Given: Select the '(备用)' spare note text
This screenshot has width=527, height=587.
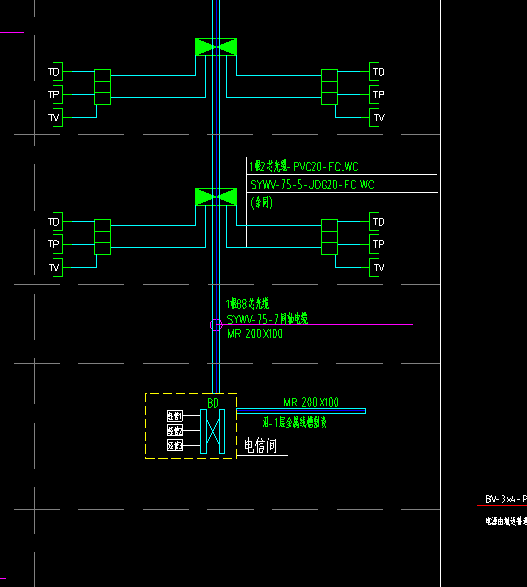Looking at the screenshot, I should (x=261, y=203).
